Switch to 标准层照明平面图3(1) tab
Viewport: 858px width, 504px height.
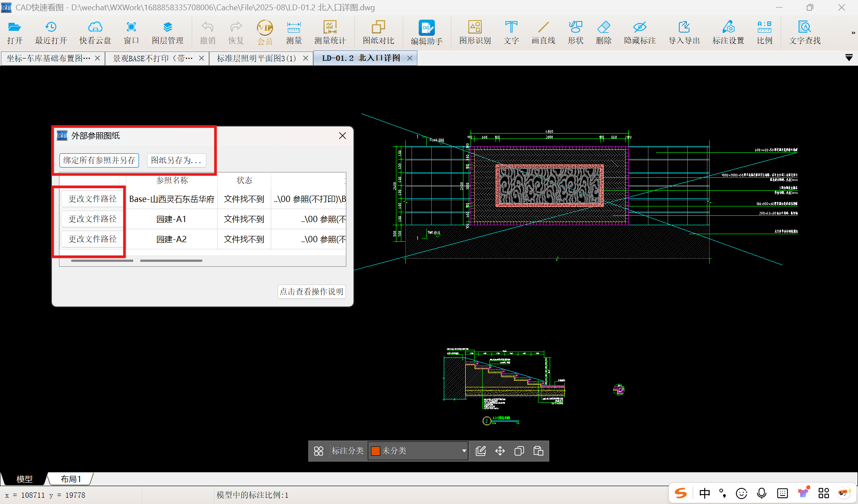[256, 58]
